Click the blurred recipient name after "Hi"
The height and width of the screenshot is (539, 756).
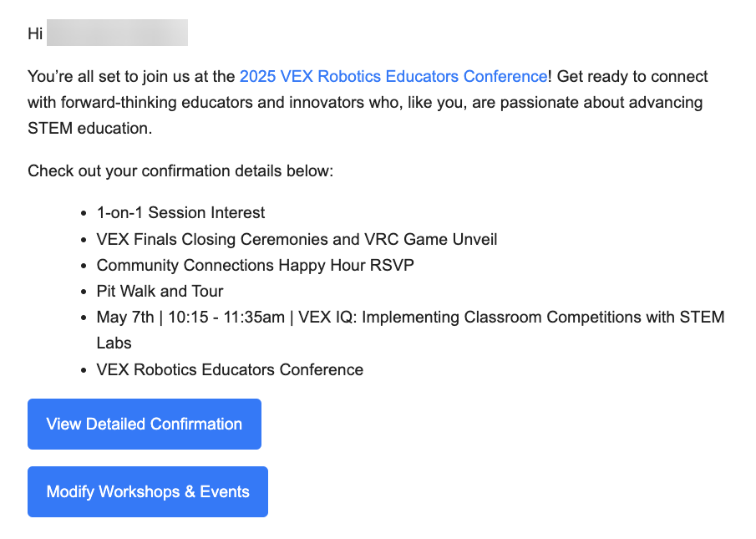(117, 34)
